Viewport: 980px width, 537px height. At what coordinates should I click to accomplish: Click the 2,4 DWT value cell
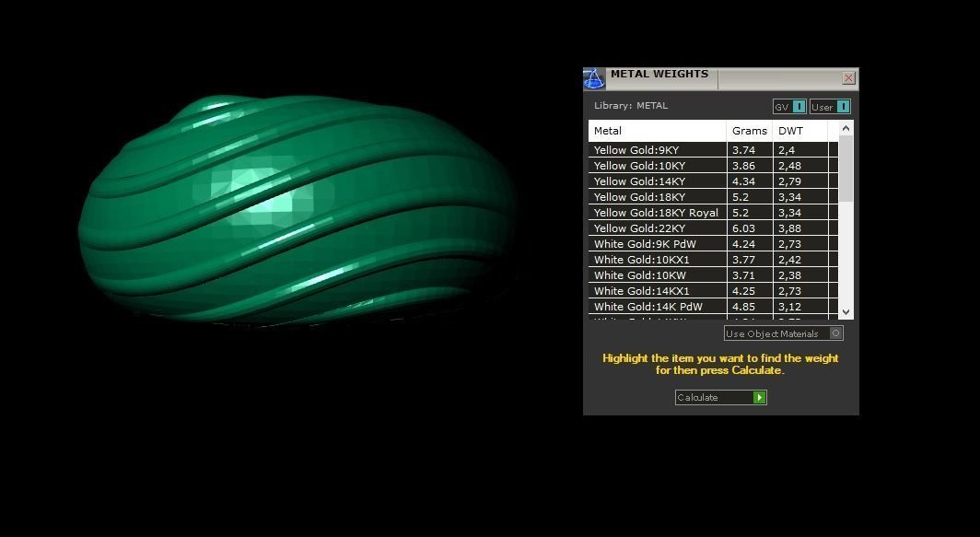(800, 150)
